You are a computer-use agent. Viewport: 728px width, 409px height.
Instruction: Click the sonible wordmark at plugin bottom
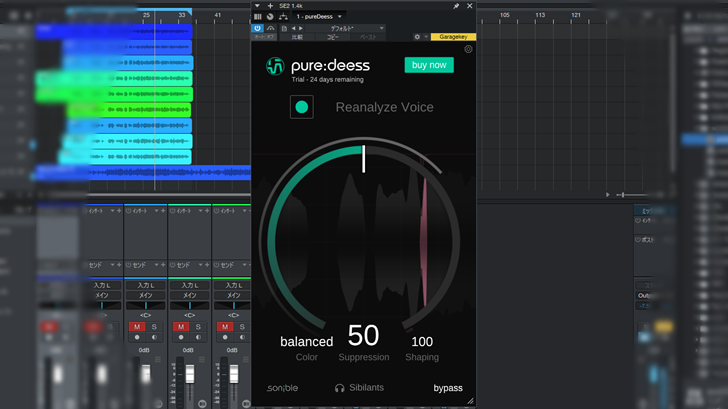click(282, 388)
